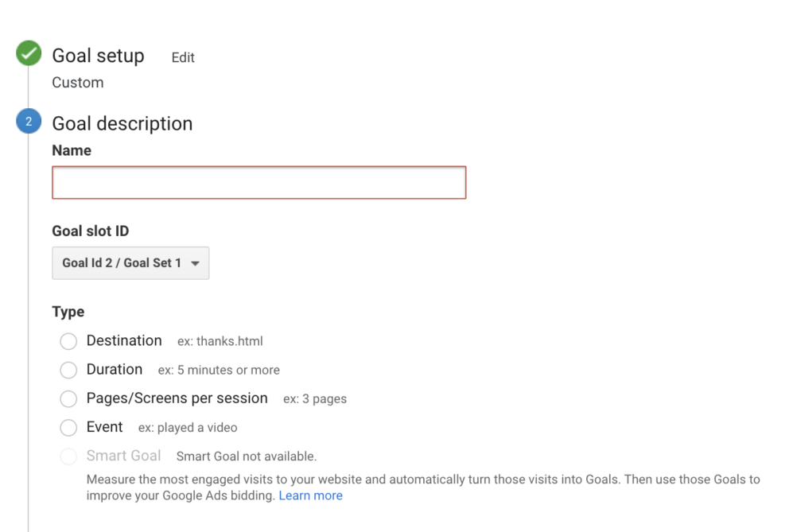Click the 'Smart Goal not available.' text
This screenshot has height=532, width=789.
pyautogui.click(x=247, y=456)
